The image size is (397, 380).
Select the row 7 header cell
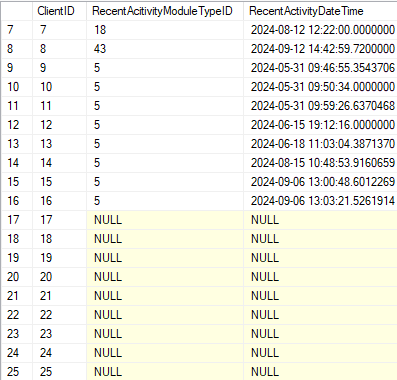[17, 30]
